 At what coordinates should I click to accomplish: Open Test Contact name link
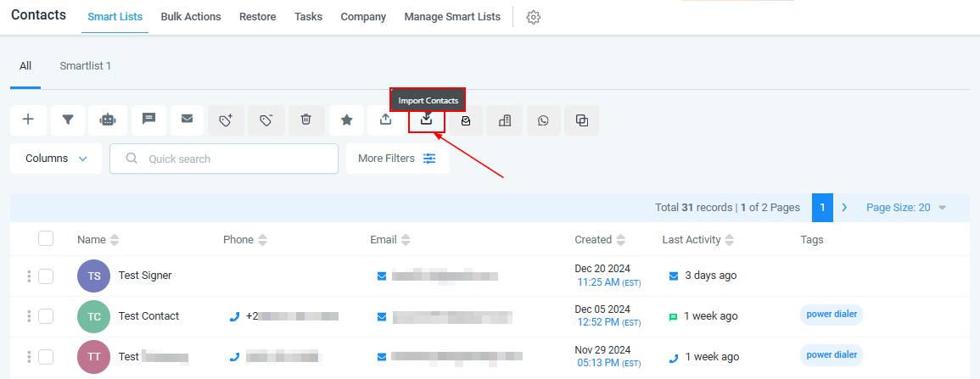pyautogui.click(x=148, y=316)
